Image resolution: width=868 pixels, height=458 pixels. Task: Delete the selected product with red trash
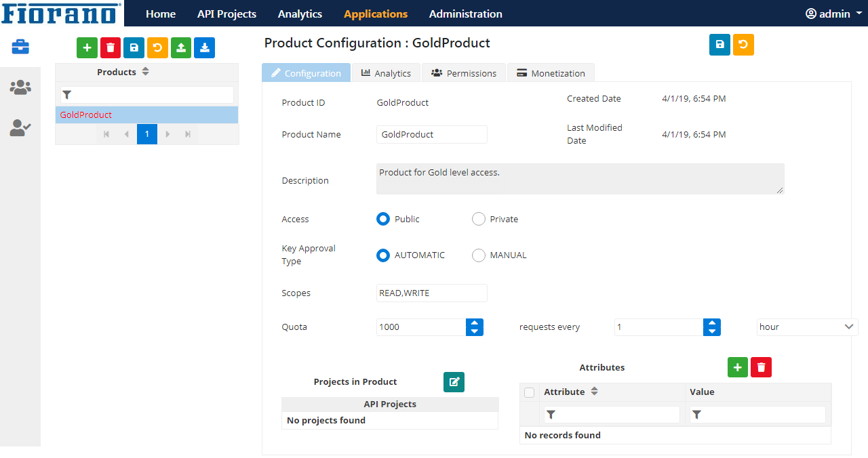(111, 47)
